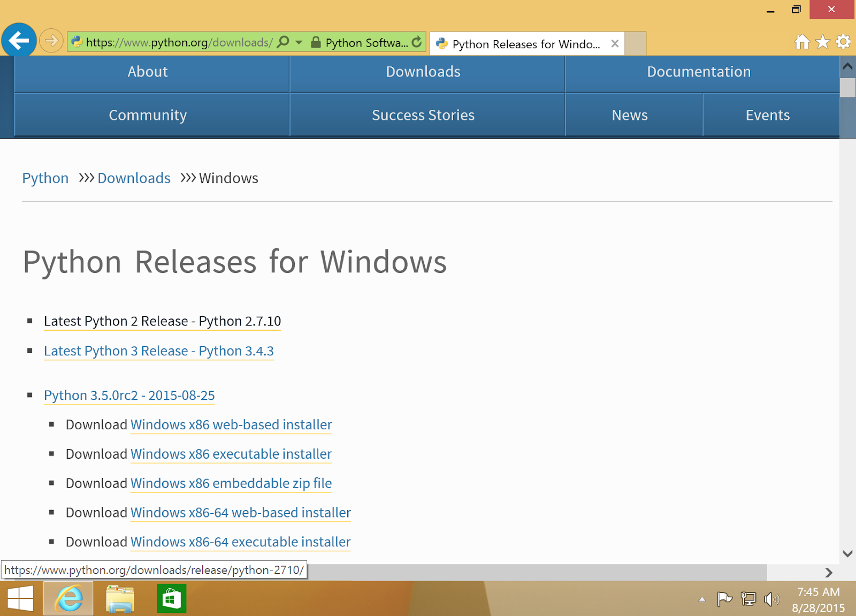Click the vertical scrollbar up arrow
Viewport: 856px width, 616px height.
point(848,66)
